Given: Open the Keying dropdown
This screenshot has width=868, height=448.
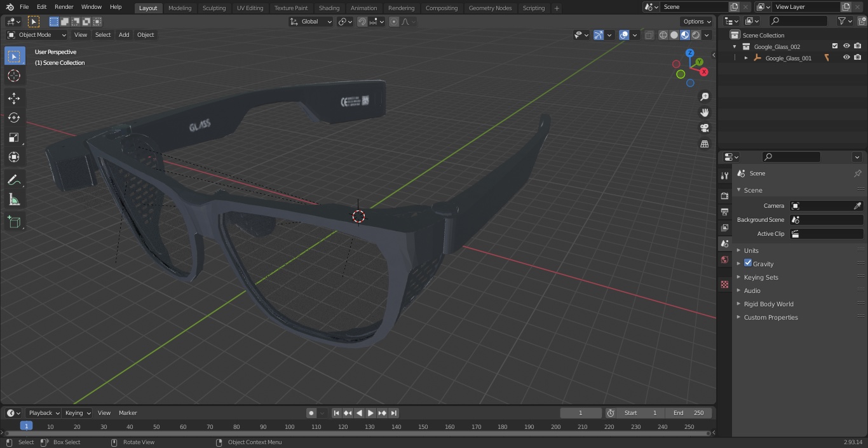Looking at the screenshot, I should (x=78, y=413).
